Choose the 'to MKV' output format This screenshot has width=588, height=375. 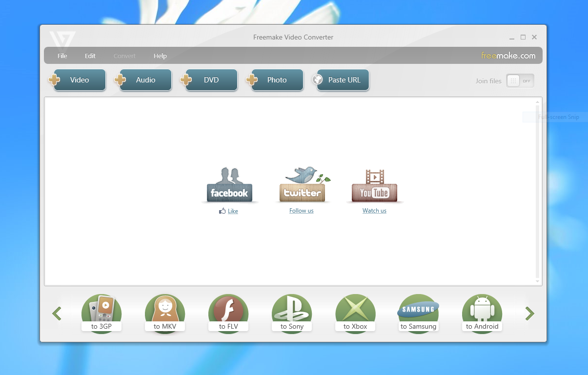tap(164, 314)
